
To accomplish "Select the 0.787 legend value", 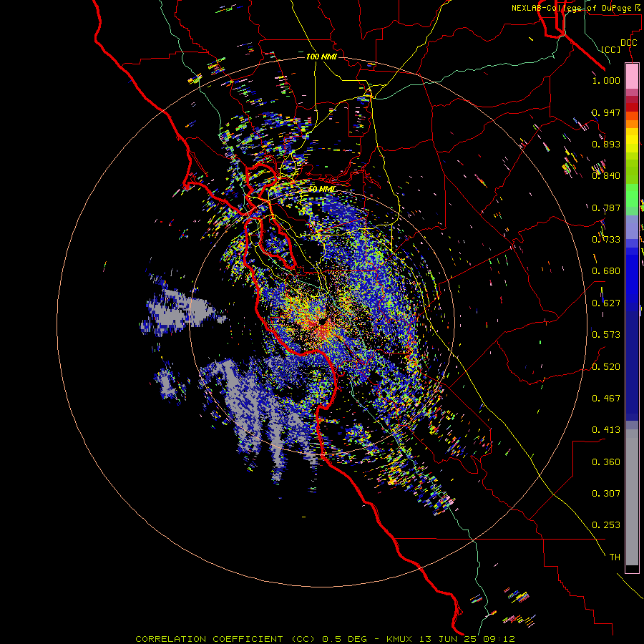I will pos(606,208).
